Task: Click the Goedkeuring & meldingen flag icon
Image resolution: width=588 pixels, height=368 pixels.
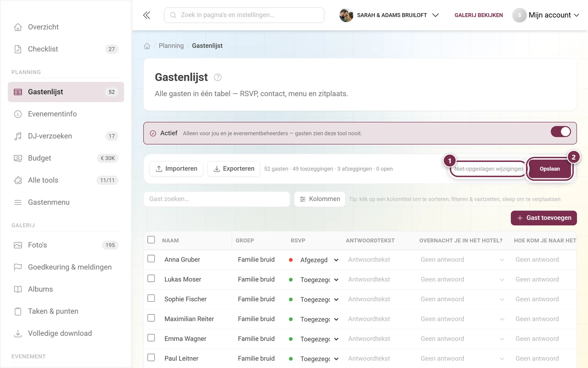Action: pyautogui.click(x=18, y=267)
